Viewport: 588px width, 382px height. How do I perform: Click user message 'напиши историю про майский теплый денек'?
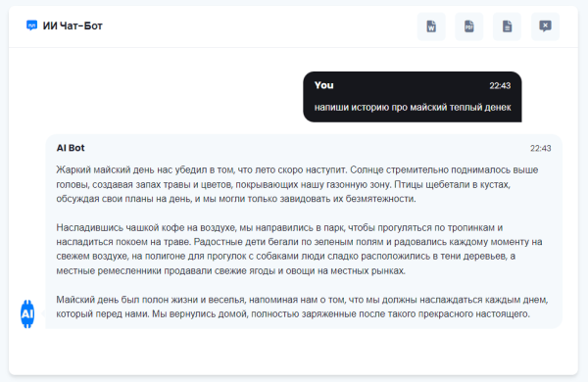413,108
